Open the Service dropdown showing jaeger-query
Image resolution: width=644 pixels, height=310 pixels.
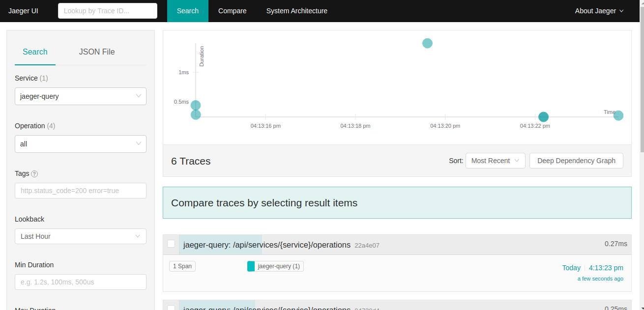tap(81, 96)
